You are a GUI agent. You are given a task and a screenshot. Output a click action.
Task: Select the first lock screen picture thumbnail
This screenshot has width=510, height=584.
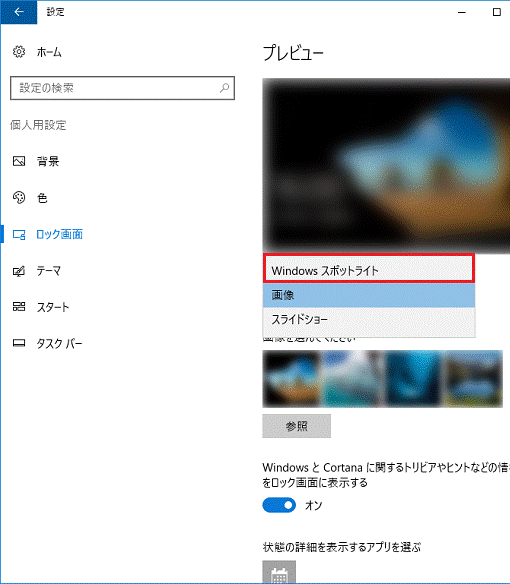tap(291, 379)
